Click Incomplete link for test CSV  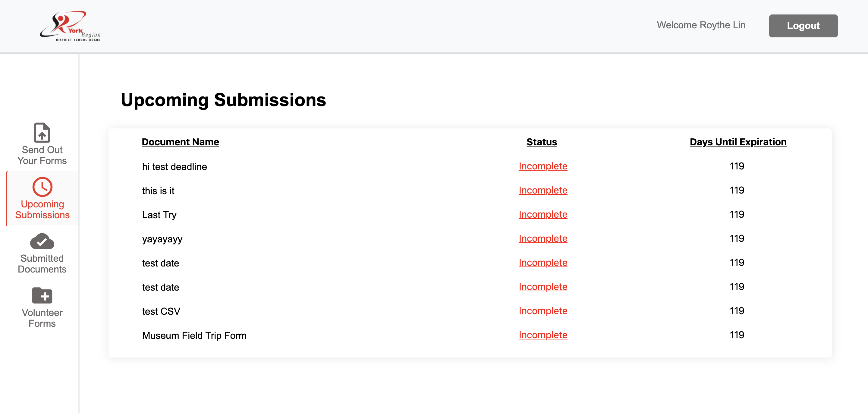543,311
